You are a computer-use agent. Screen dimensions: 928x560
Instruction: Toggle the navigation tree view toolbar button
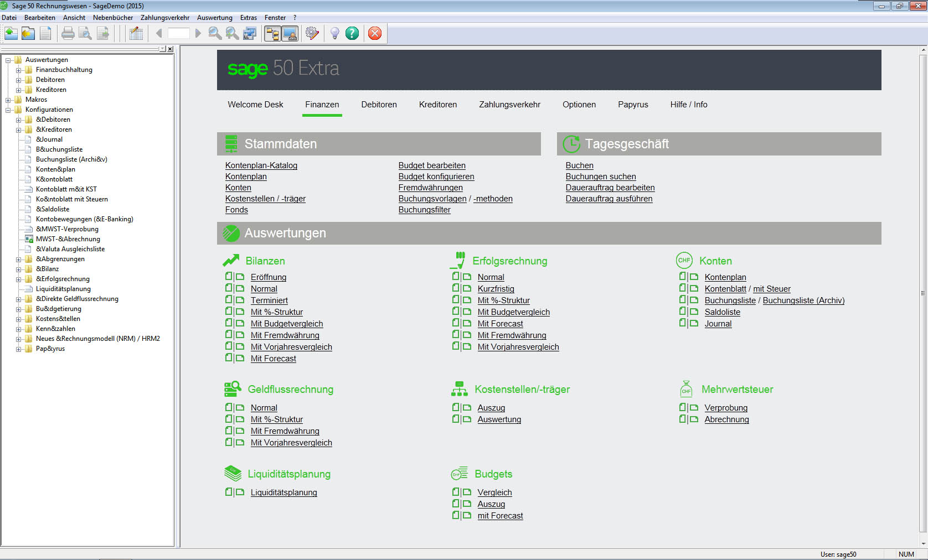coord(272,34)
